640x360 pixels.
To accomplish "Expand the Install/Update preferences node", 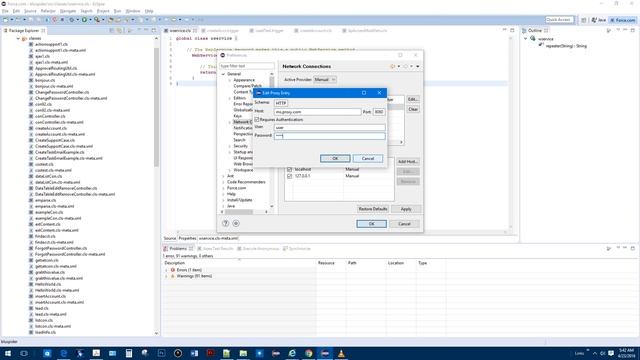I will pyautogui.click(x=223, y=200).
